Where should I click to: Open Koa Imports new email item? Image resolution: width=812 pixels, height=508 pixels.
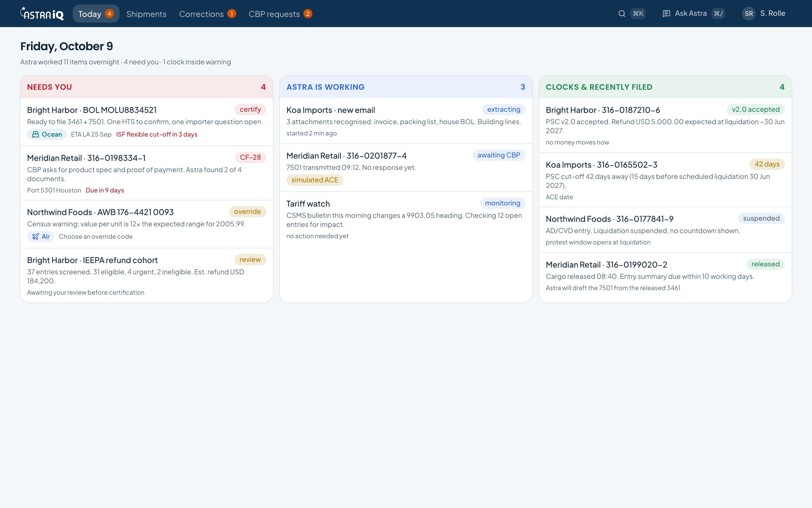point(406,121)
